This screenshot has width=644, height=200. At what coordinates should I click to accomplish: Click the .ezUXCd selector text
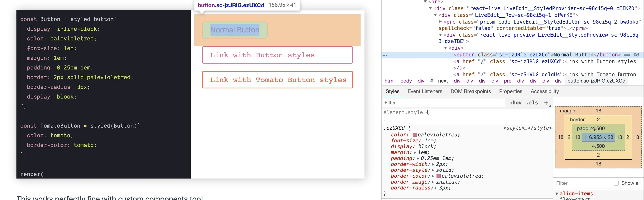point(394,128)
